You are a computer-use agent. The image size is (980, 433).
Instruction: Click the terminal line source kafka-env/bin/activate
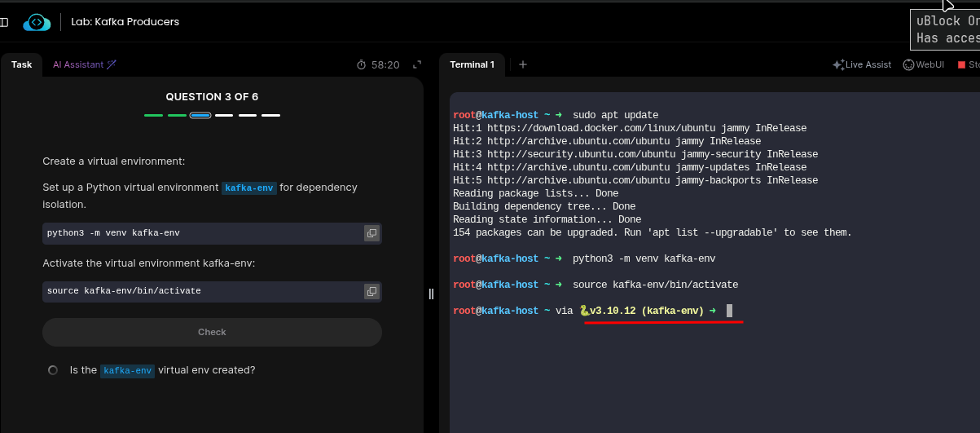pyautogui.click(x=656, y=285)
